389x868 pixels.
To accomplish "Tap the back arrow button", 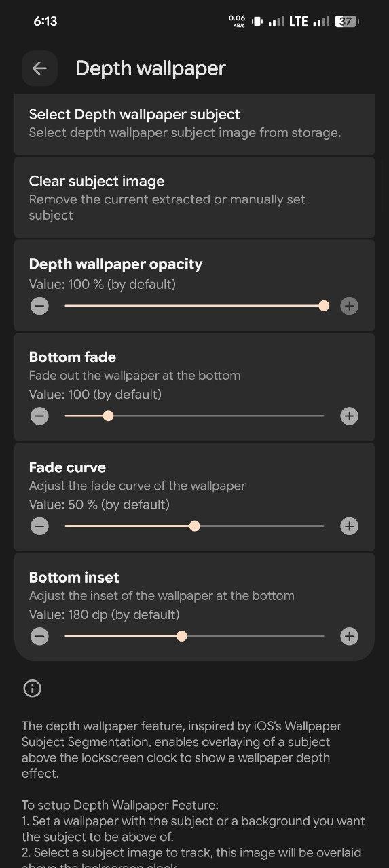I will click(x=39, y=68).
